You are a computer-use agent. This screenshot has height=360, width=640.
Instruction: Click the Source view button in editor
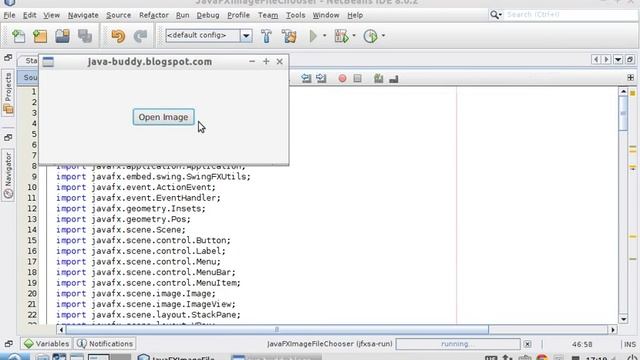pyautogui.click(x=29, y=78)
